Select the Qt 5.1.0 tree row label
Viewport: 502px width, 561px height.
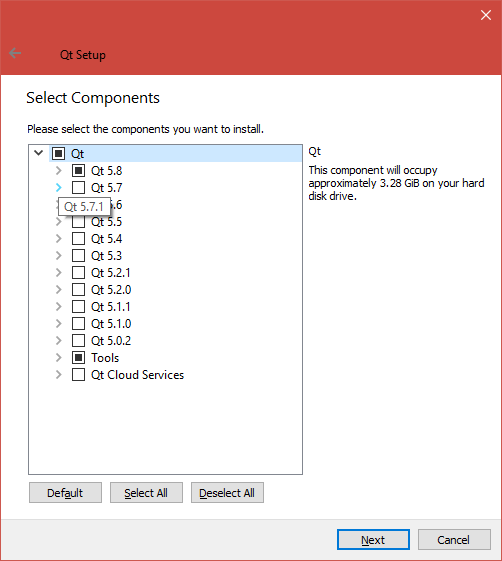[x=111, y=323]
